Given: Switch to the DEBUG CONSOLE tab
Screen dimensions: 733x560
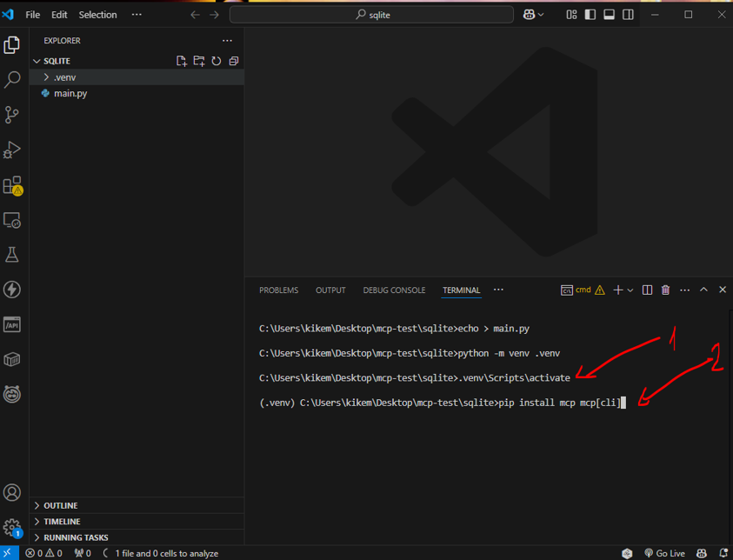Looking at the screenshot, I should coord(394,290).
